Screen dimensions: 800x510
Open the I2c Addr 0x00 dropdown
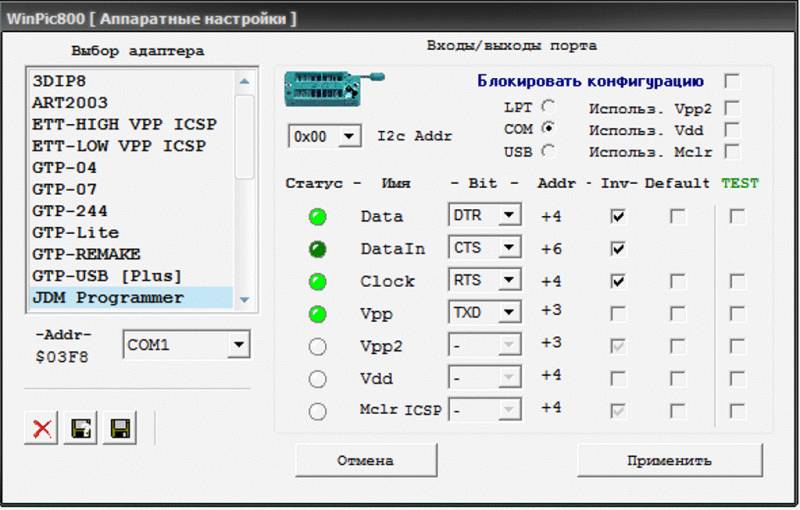point(349,136)
